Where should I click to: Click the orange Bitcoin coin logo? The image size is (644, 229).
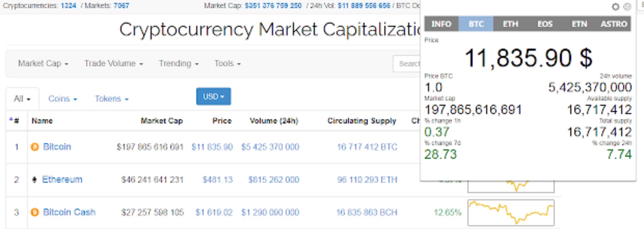coord(35,147)
